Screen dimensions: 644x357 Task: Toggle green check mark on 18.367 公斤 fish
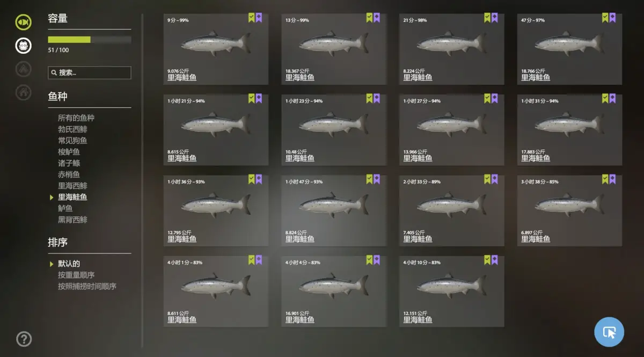click(369, 18)
